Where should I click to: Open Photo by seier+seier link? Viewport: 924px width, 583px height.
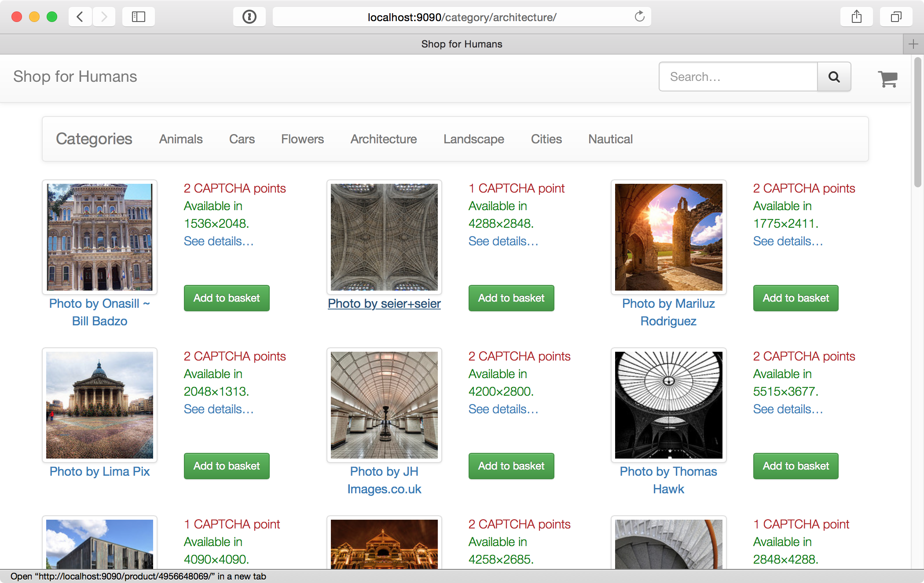(384, 303)
